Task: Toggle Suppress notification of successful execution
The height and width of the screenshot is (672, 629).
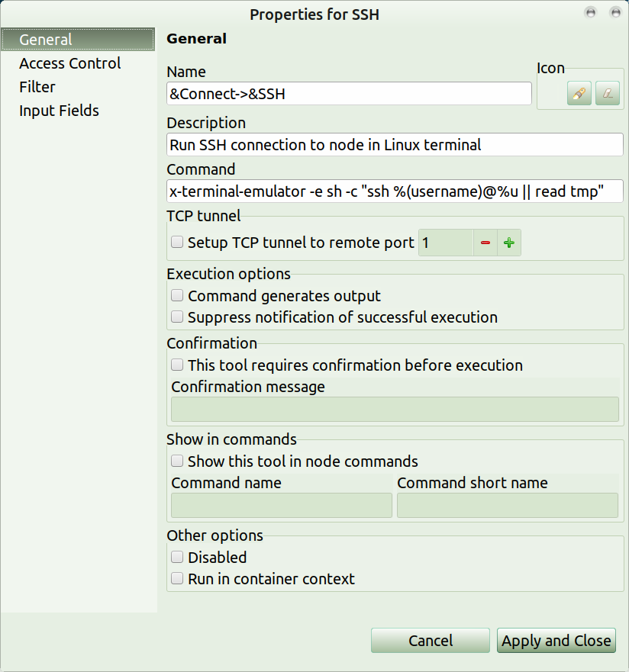Action: [x=177, y=317]
